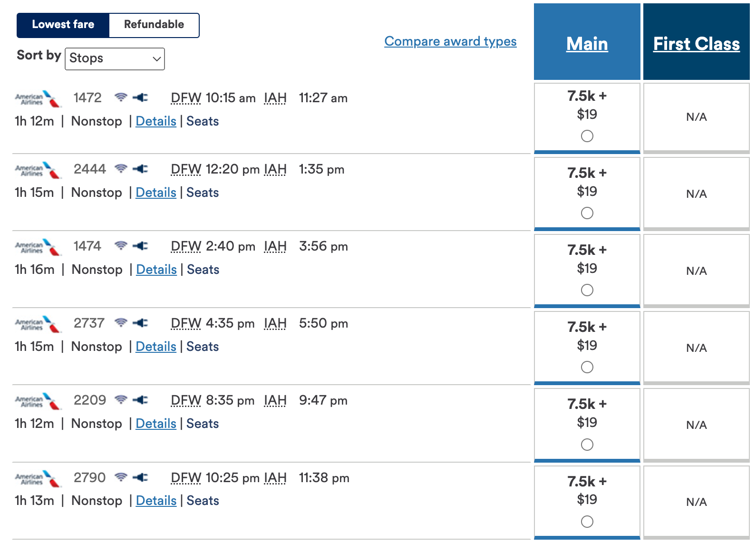
Task: Click the American Airlines logo on flight 2790
Action: coord(37,478)
